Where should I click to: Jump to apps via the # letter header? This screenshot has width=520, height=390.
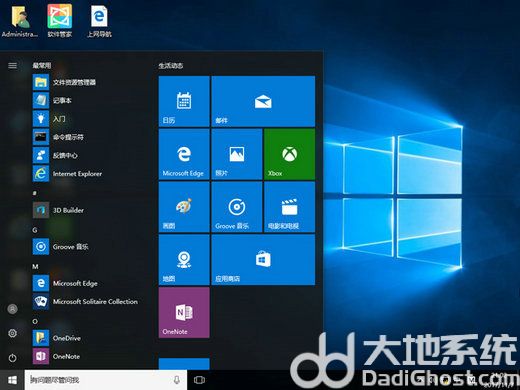pyautogui.click(x=35, y=193)
